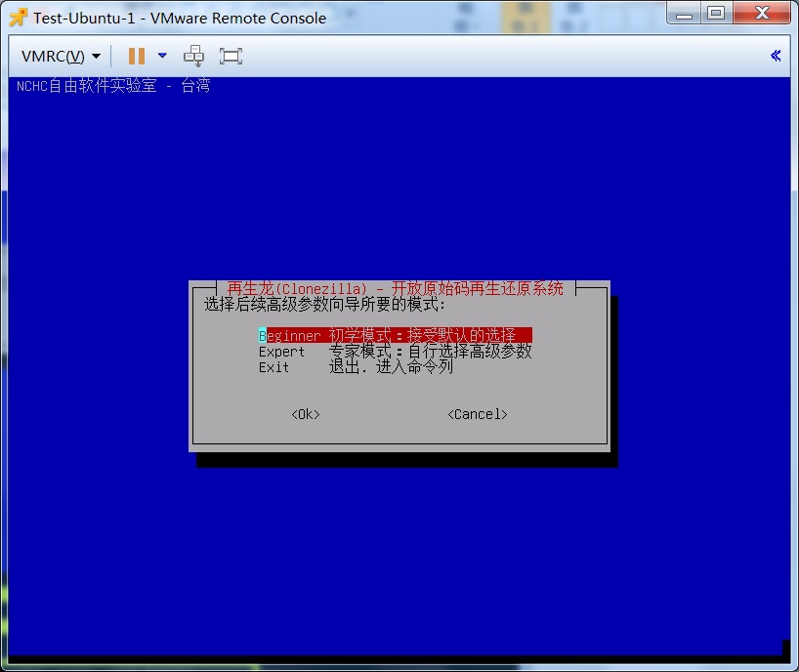Click the highlighted cursor on letter B
This screenshot has height=672, width=799.
pos(263,335)
